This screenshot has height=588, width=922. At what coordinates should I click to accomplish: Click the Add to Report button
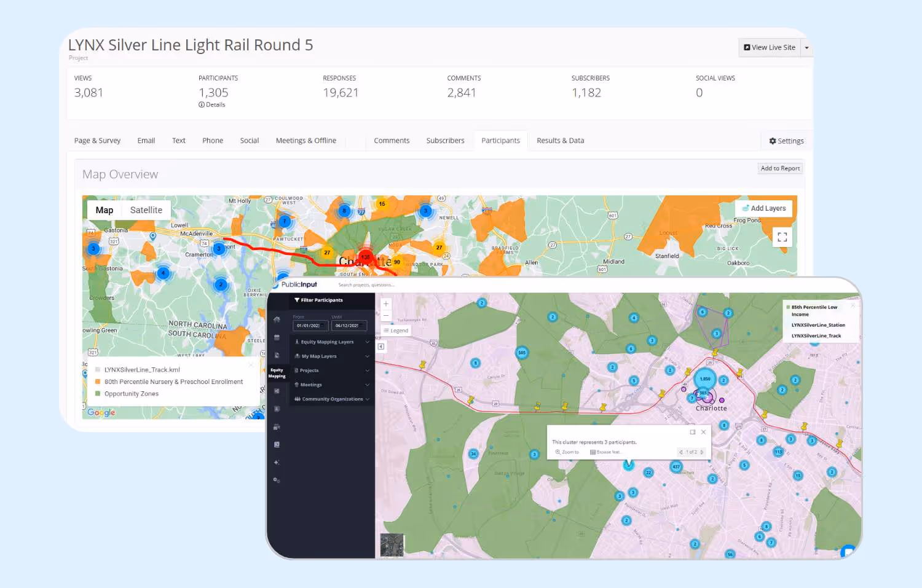tap(780, 168)
